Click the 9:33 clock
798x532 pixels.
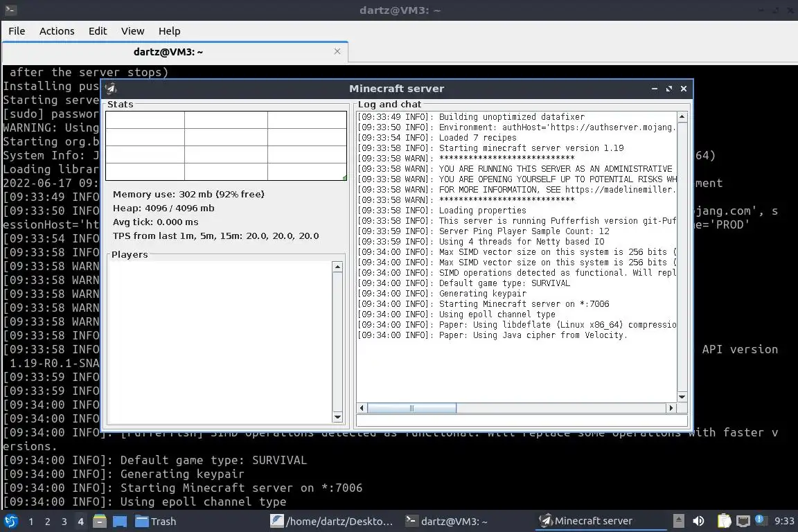pos(783,521)
